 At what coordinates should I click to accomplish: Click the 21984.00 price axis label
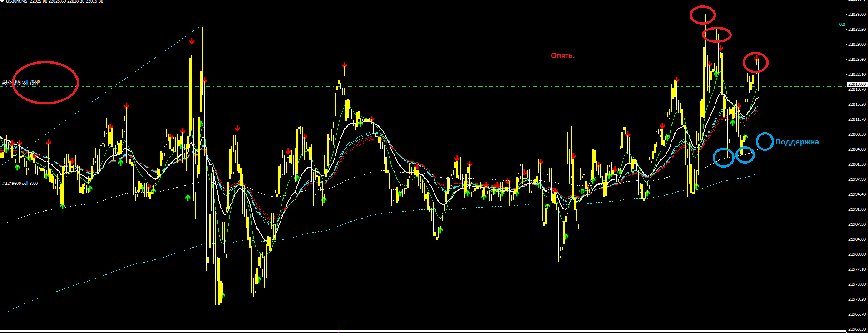click(857, 239)
